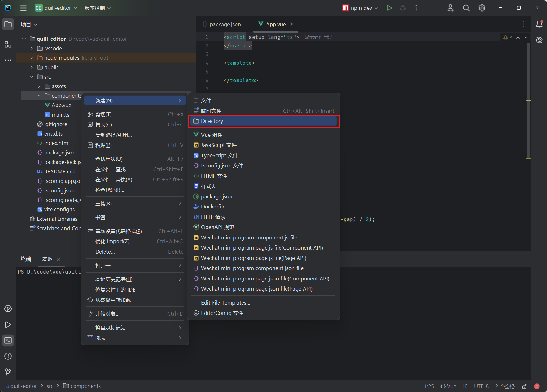Select 剪切 in the context menu
Viewport: 547px width, 392px height.
pyautogui.click(x=135, y=114)
